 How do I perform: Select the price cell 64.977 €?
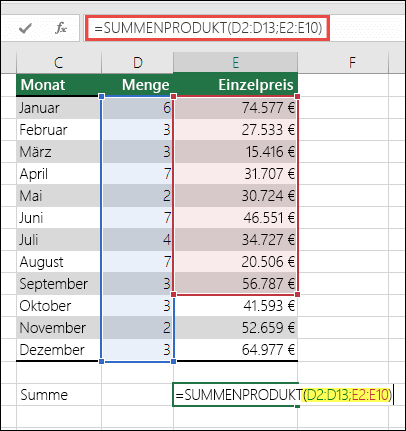[235, 350]
